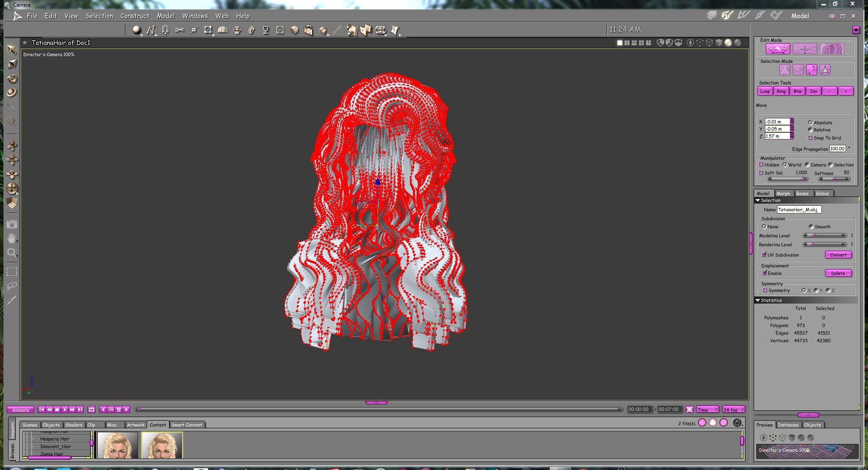The image size is (868, 470).
Task: Activate the magnet tool in the toolbar
Action: (165, 30)
